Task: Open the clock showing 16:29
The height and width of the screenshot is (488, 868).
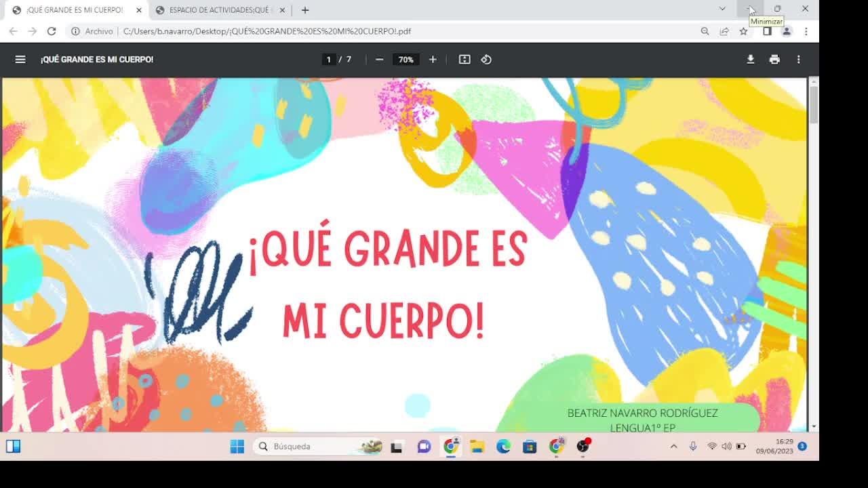Action: [774, 447]
